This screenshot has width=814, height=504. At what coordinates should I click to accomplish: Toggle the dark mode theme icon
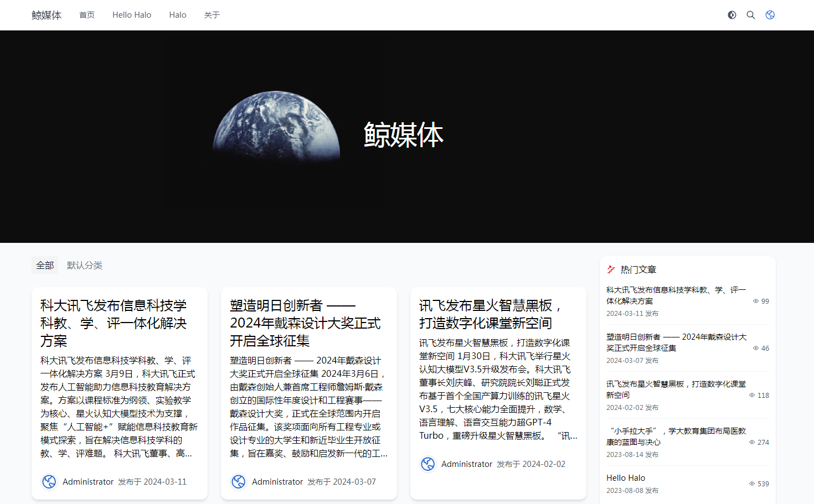[x=732, y=15]
